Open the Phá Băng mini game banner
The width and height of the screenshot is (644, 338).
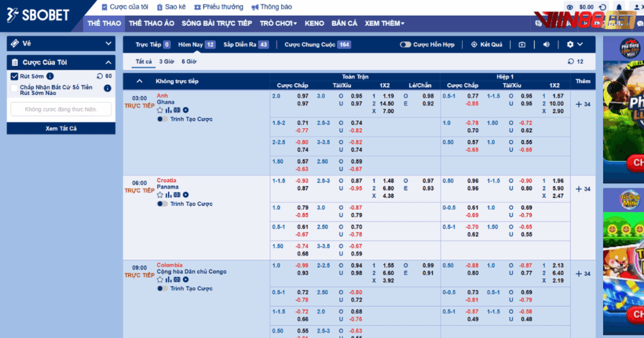pos(623,110)
